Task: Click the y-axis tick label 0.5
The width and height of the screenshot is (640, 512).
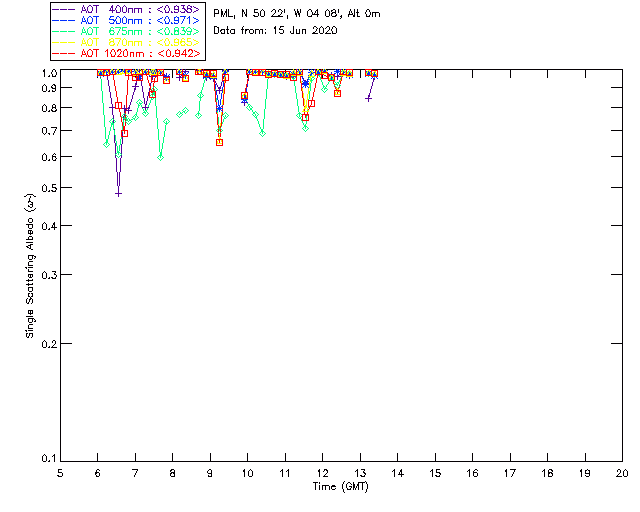Action: tap(46, 188)
